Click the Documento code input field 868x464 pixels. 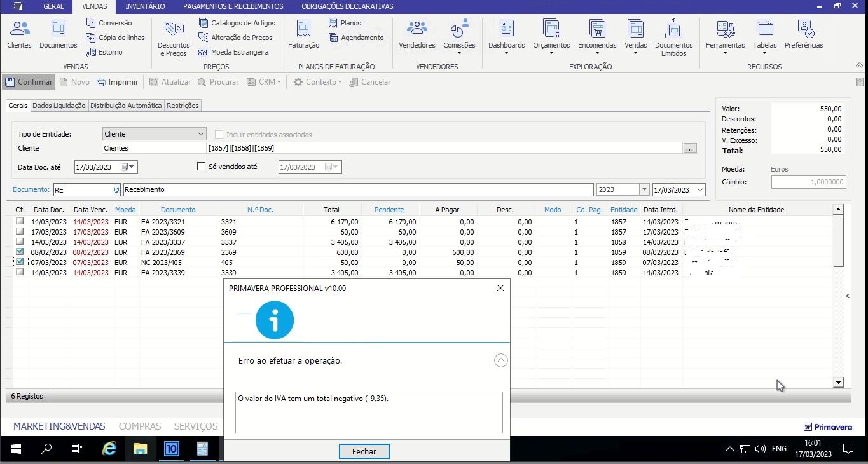pyautogui.click(x=83, y=190)
